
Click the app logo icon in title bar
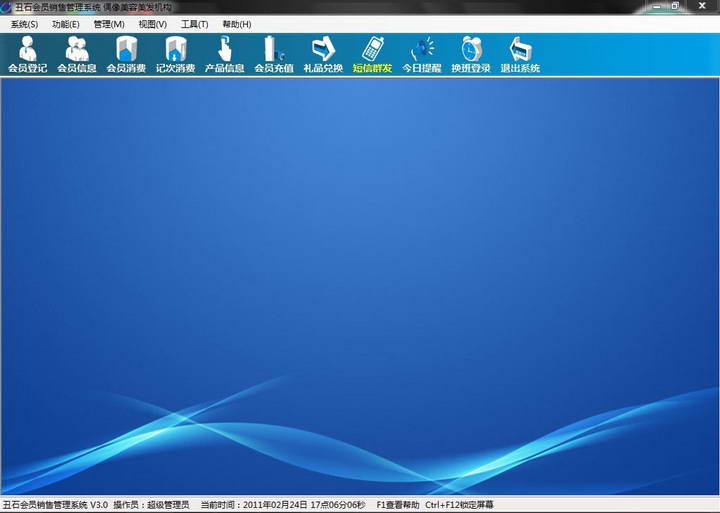click(6, 7)
